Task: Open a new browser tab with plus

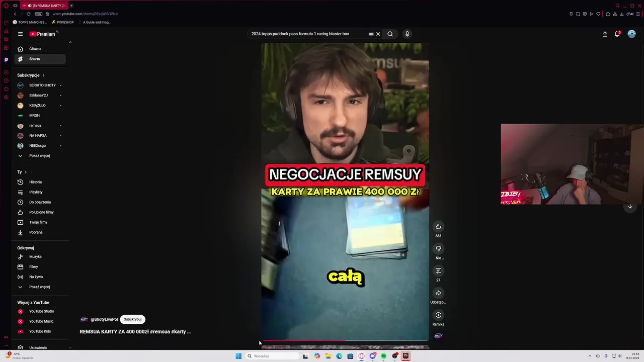Action: tap(71, 6)
